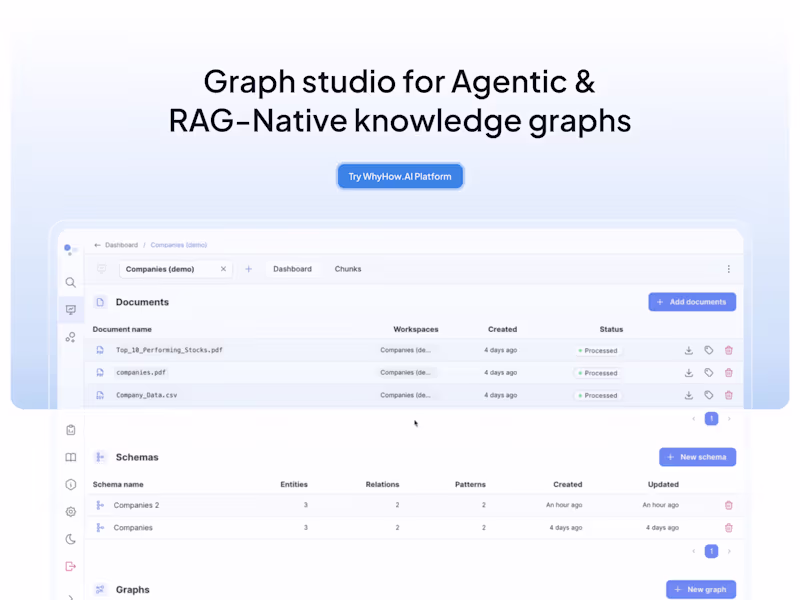The height and width of the screenshot is (600, 800).
Task: Click the Documents section icon
Action: point(100,302)
